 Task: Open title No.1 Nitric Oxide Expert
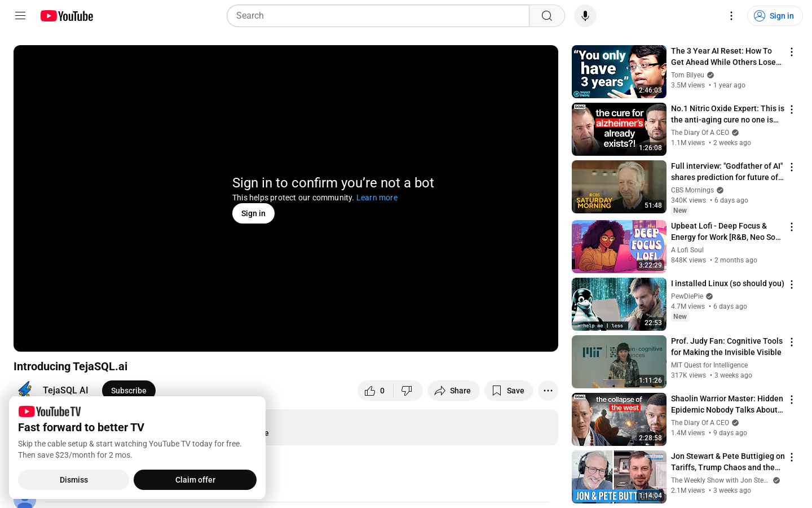pos(727,114)
